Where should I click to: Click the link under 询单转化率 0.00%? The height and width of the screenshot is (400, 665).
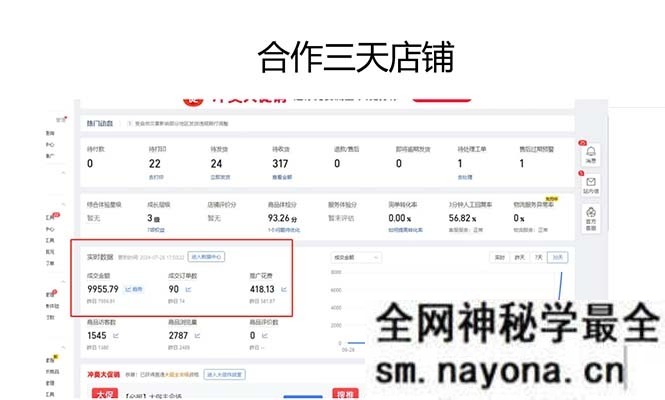tap(405, 230)
